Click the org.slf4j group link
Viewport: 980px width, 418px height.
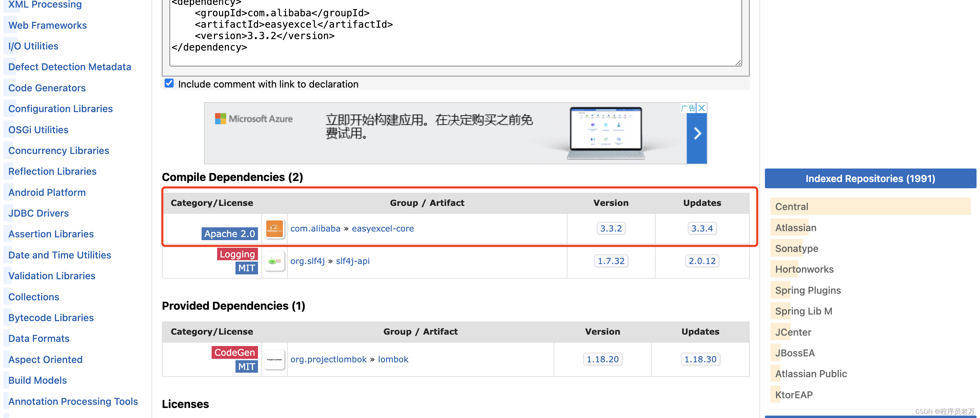(307, 261)
